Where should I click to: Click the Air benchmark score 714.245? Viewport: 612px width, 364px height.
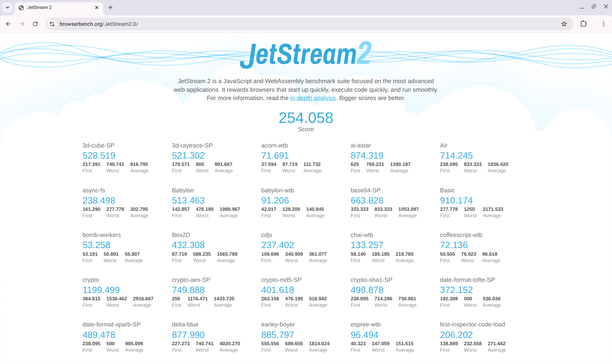click(x=456, y=155)
